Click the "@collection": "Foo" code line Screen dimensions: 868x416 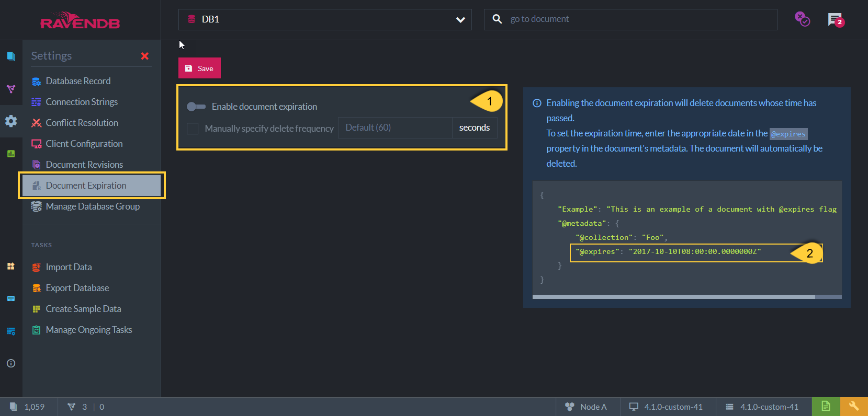coord(622,237)
